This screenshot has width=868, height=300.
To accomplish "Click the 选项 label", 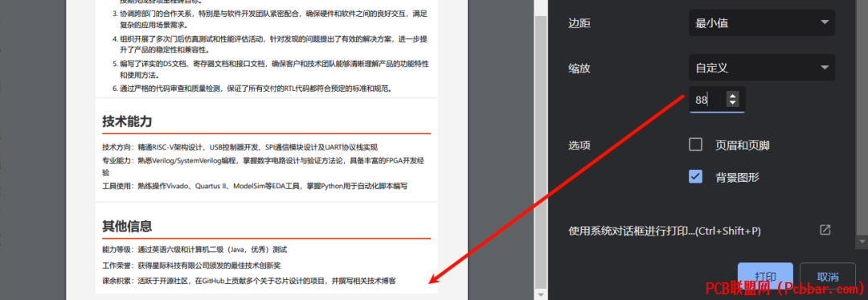I will (x=579, y=146).
